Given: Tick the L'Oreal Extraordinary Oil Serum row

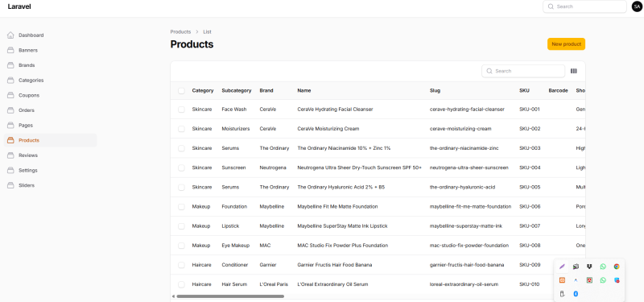Looking at the screenshot, I should [x=182, y=284].
